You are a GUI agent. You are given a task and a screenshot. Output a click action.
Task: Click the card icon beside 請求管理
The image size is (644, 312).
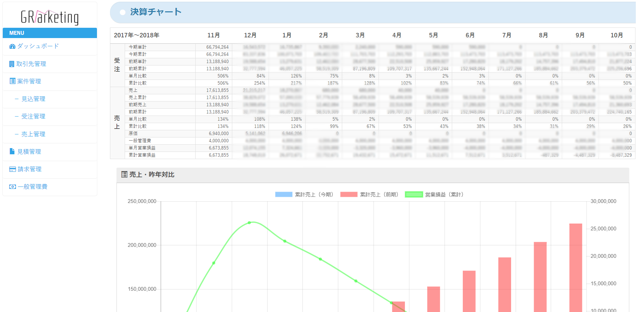[12, 169]
